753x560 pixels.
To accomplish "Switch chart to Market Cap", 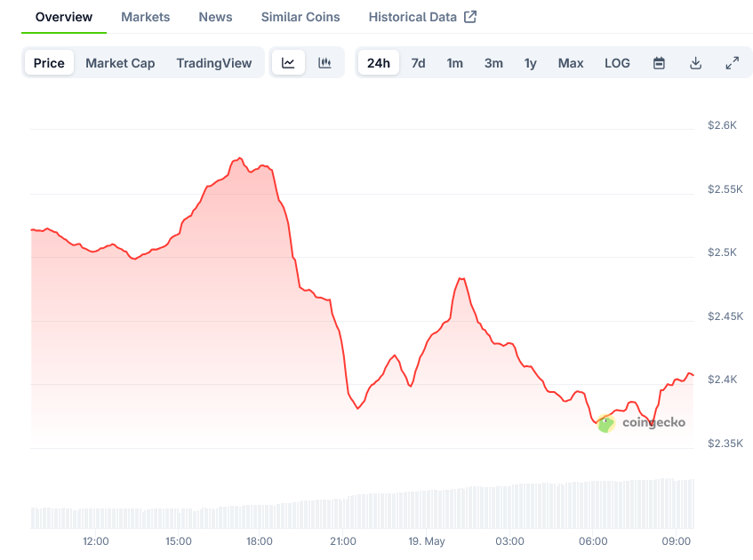I will 120,63.
